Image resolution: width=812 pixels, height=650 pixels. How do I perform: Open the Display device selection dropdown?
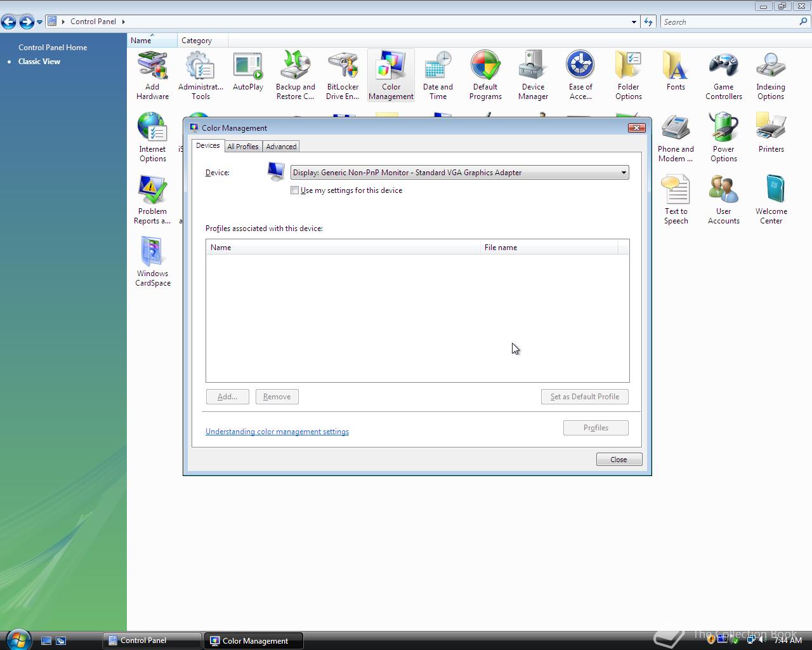(624, 172)
